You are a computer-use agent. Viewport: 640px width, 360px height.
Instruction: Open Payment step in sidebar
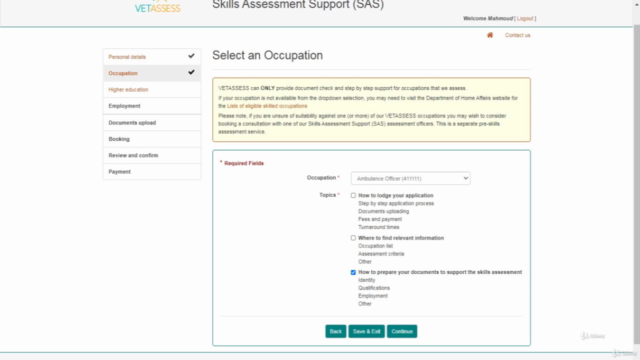(x=152, y=171)
